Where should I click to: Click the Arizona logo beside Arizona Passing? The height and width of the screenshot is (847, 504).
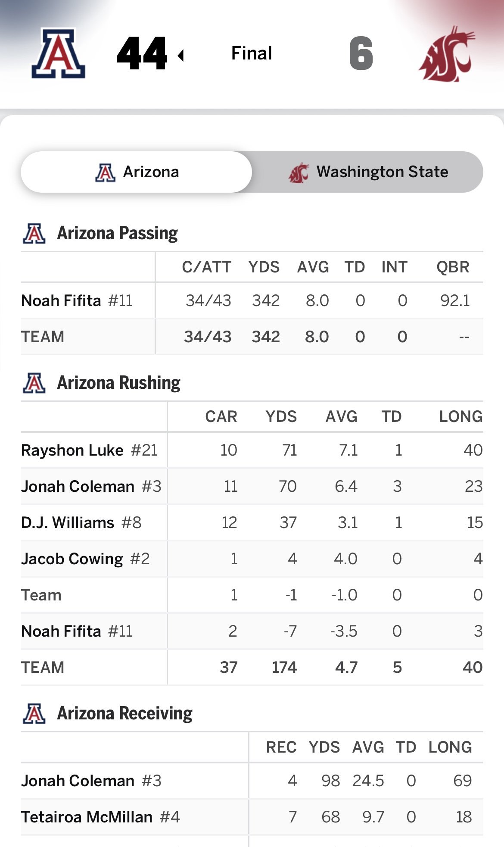tap(34, 233)
